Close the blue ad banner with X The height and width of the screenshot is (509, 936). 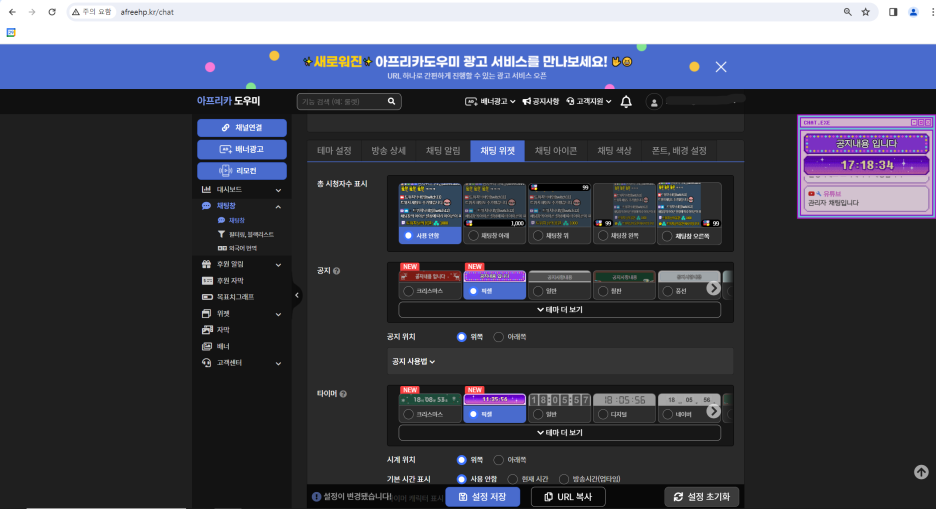coord(721,67)
